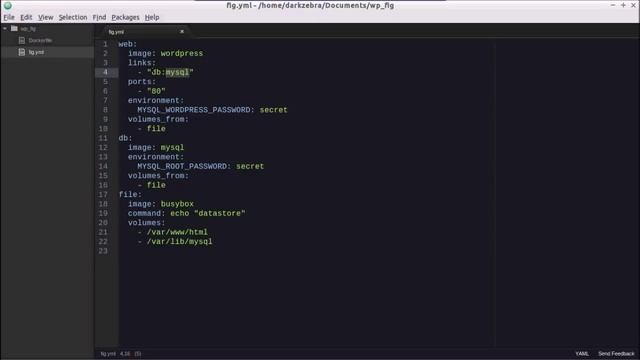This screenshot has width=640, height=360.
Task: Click 'volumes:' on line 20
Action: pyautogui.click(x=147, y=222)
